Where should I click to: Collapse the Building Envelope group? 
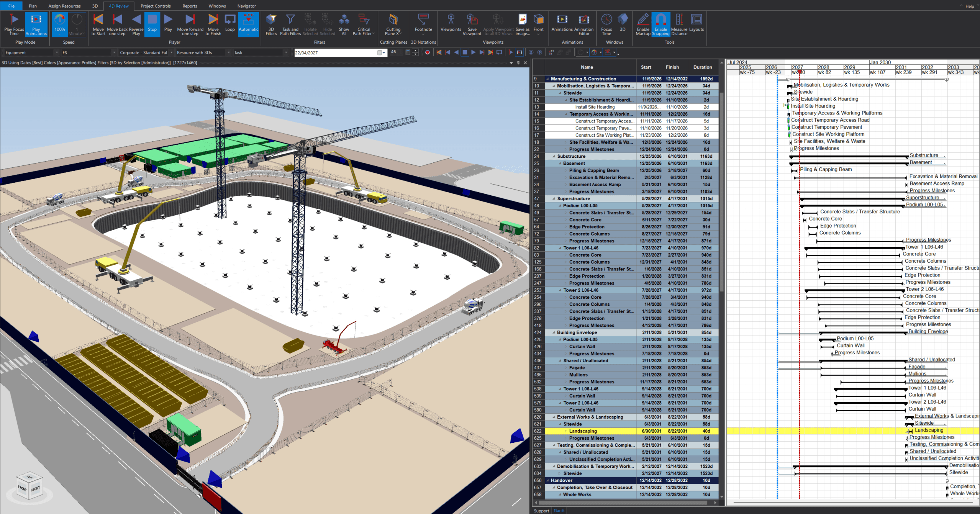(x=554, y=332)
